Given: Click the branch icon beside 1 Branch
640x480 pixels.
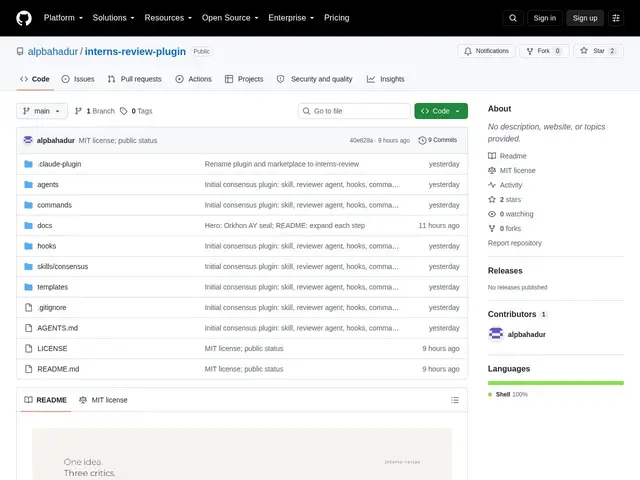Looking at the screenshot, I should tap(78, 111).
